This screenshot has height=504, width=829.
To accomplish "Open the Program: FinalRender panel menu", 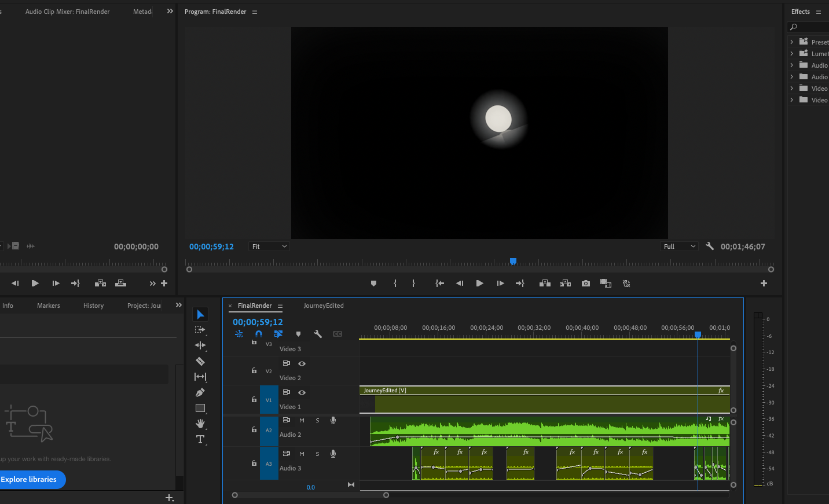I will click(x=255, y=12).
